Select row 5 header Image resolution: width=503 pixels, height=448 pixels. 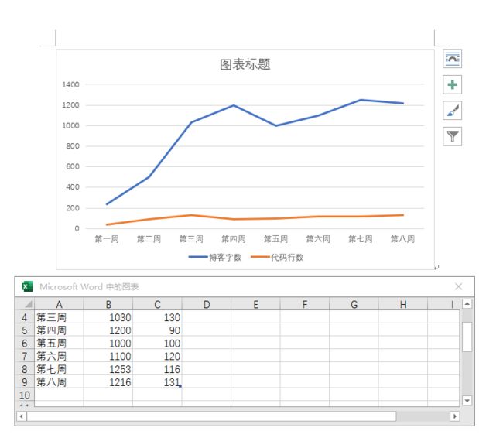tap(25, 330)
